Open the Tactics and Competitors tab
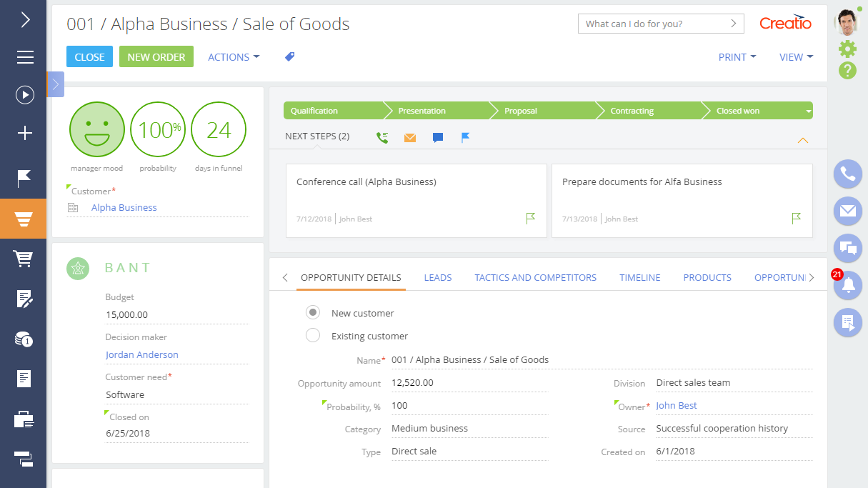This screenshot has width=868, height=488. click(x=535, y=277)
